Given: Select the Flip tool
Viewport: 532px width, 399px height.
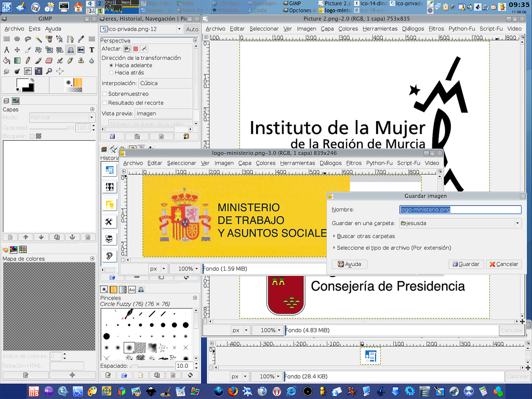Looking at the screenshot, I should (x=81, y=50).
